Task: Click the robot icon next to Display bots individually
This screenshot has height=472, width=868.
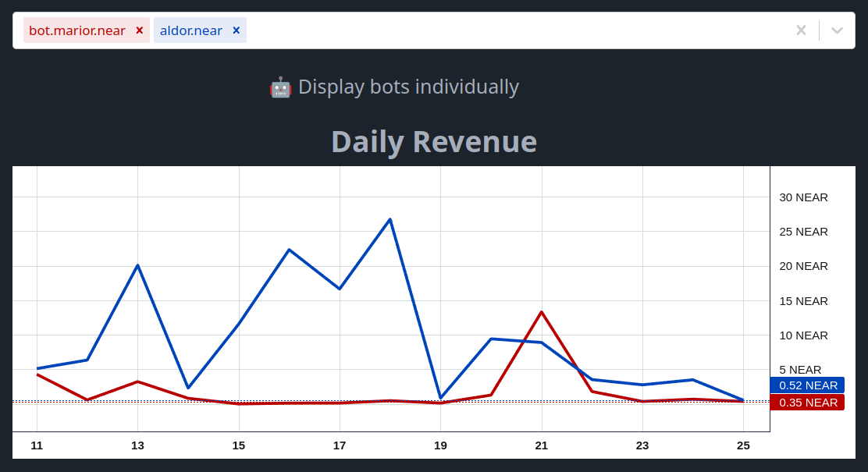Action: pos(280,87)
